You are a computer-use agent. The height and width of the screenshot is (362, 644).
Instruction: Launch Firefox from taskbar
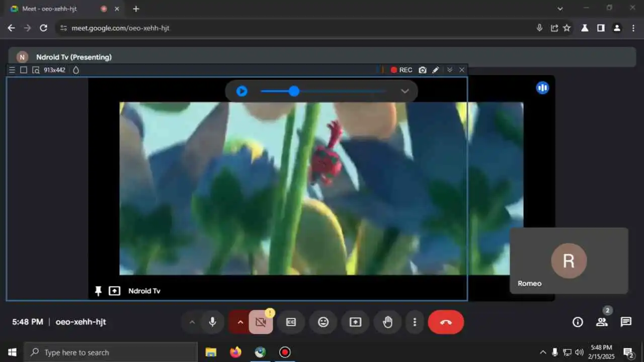pyautogui.click(x=235, y=352)
